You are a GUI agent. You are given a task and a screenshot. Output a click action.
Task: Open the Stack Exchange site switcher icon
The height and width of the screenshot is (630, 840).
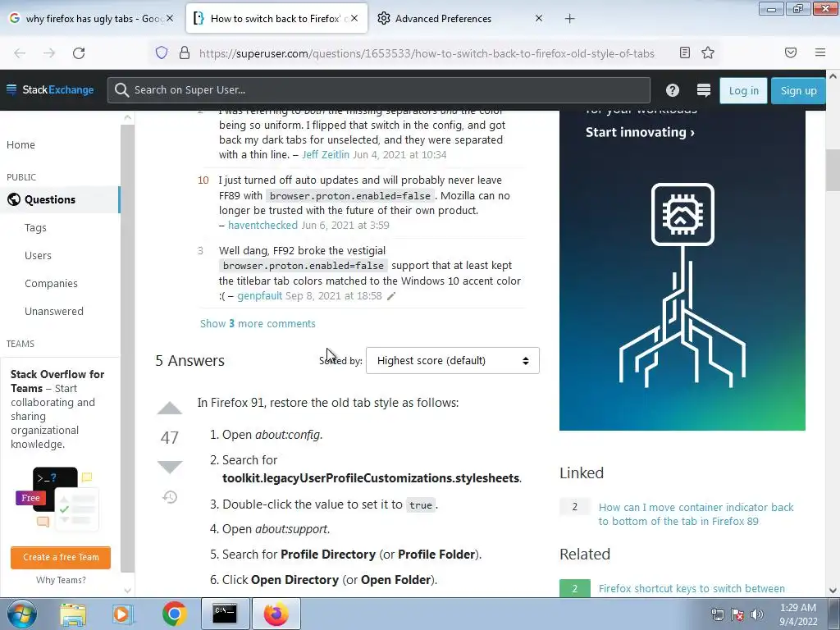point(703,90)
